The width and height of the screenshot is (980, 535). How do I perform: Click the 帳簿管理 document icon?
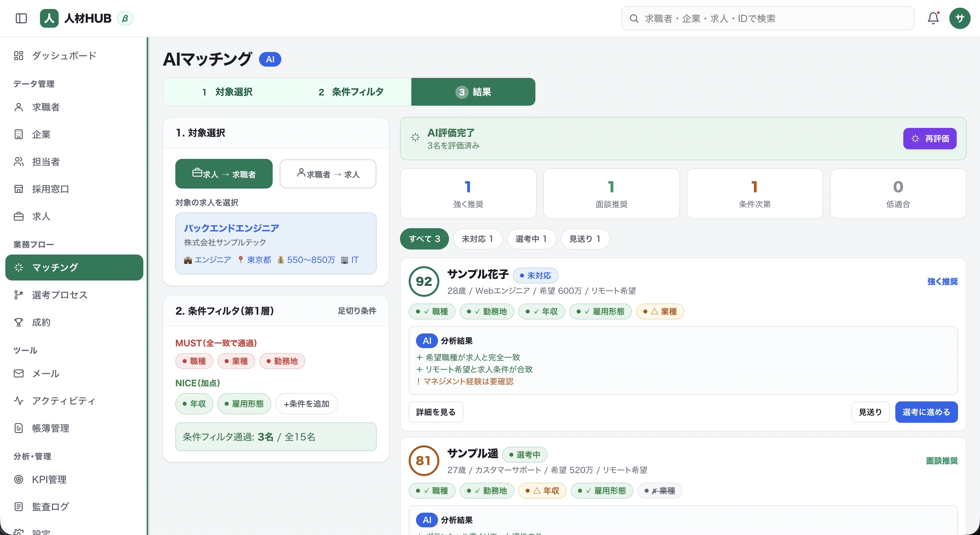coord(19,428)
